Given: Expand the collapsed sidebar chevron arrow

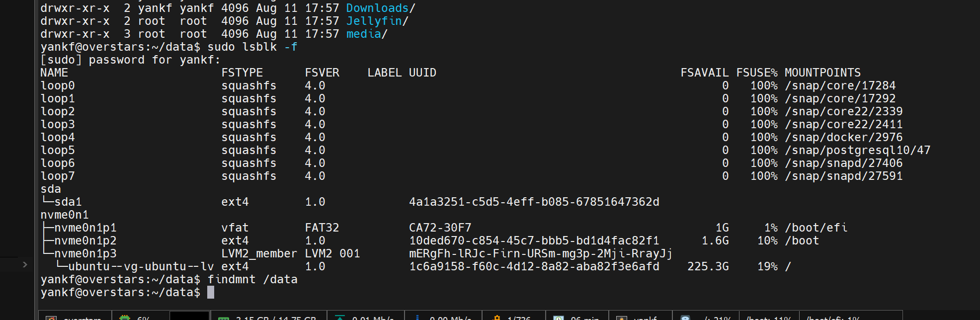Looking at the screenshot, I should point(25,265).
